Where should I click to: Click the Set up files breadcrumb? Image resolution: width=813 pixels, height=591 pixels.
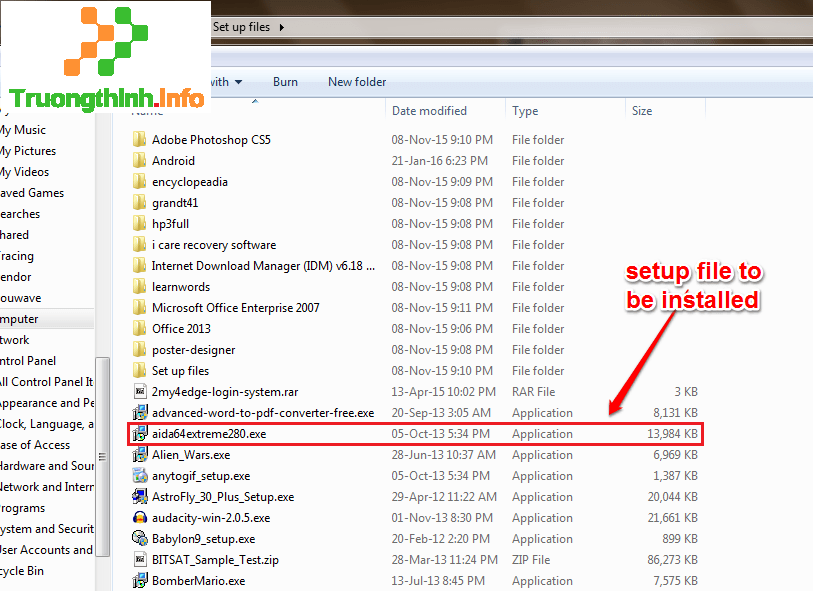(x=242, y=27)
